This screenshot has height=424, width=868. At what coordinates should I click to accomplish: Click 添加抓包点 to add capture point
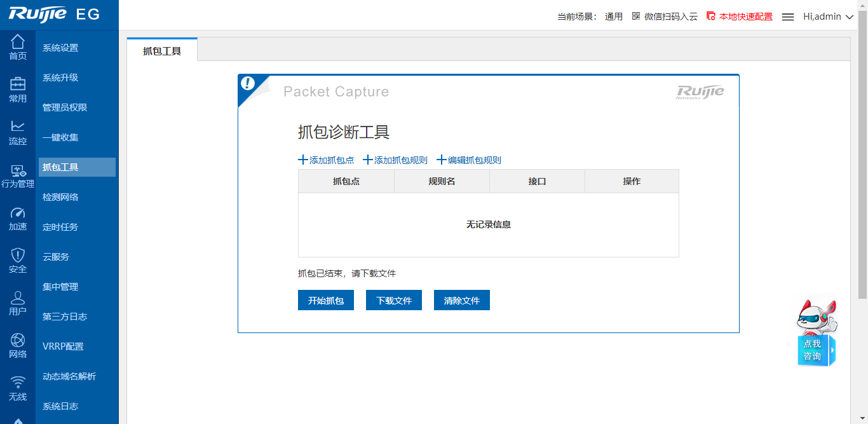click(326, 160)
